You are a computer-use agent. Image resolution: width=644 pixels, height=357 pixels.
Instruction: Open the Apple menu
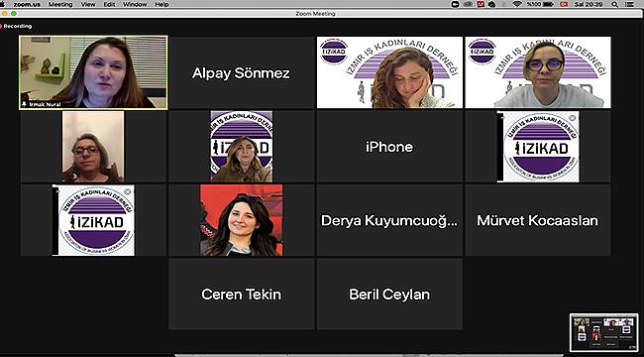(x=2, y=4)
